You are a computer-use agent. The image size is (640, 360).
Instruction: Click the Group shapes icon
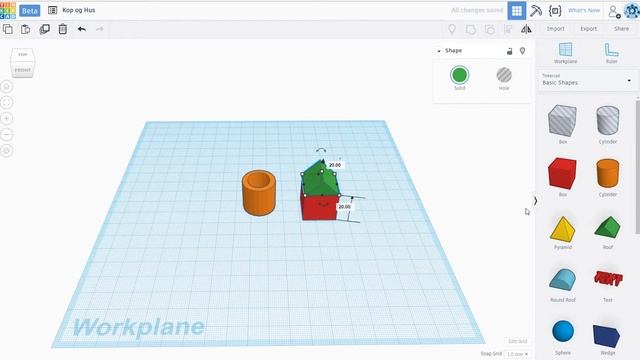[x=471, y=29]
